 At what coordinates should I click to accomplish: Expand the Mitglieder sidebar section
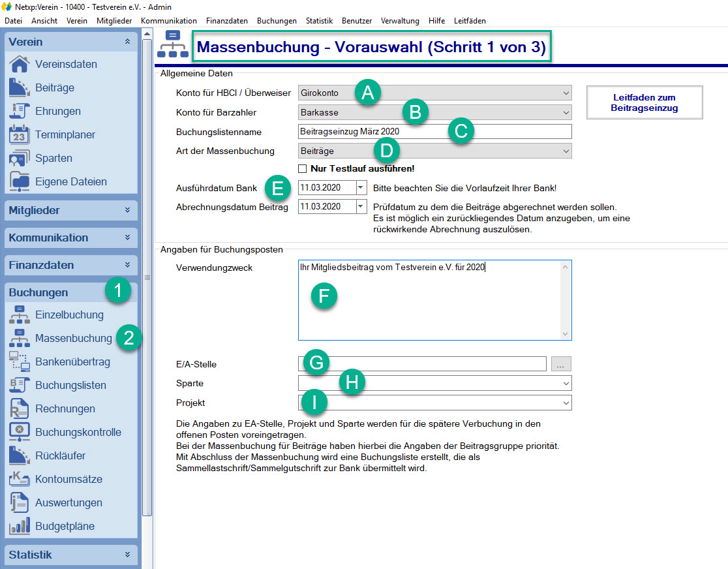[x=127, y=210]
